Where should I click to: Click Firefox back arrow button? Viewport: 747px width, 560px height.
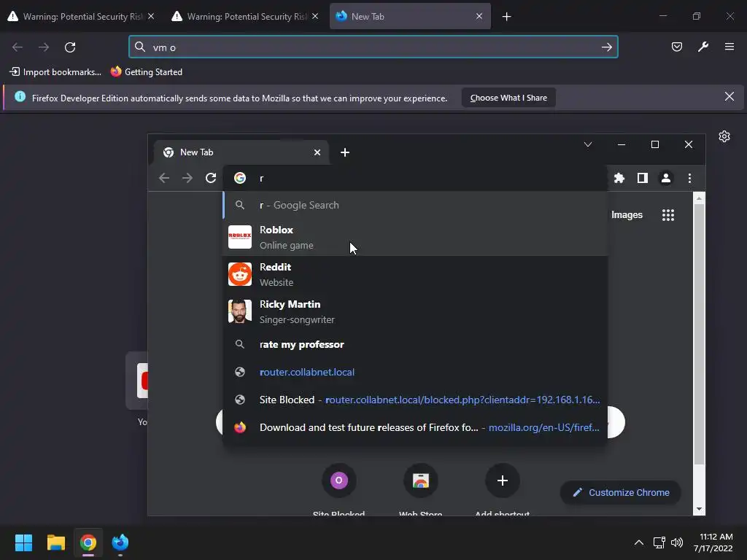[18, 47]
